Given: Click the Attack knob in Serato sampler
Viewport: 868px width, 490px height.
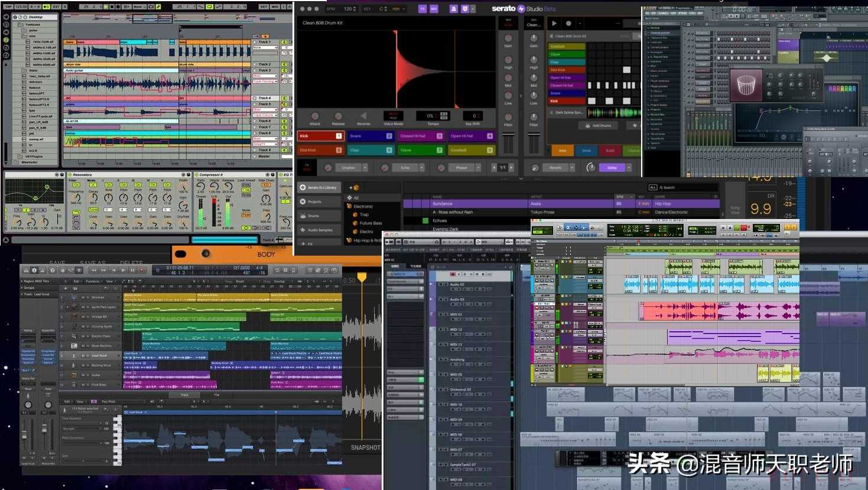Looking at the screenshot, I should pos(315,116).
